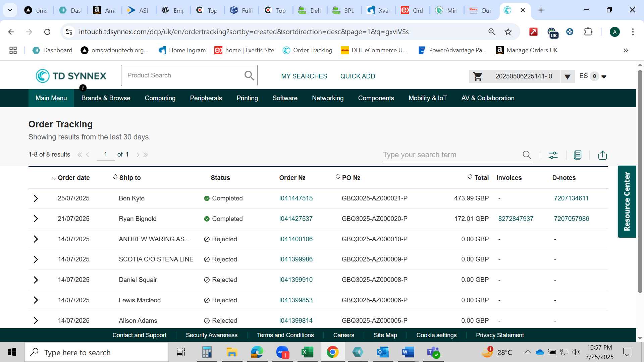
Task: Click the page vertical scrollbar
Action: [x=640, y=181]
